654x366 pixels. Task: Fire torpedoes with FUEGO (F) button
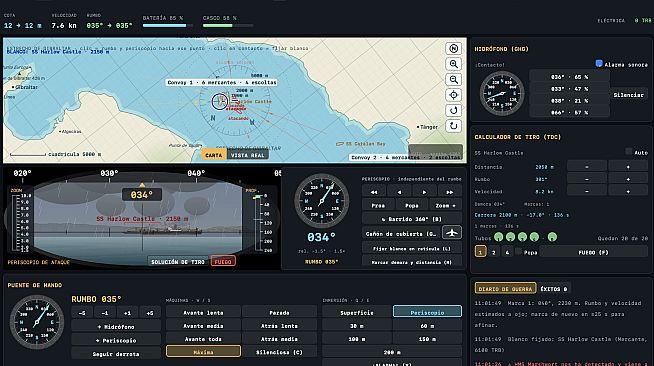tap(594, 252)
